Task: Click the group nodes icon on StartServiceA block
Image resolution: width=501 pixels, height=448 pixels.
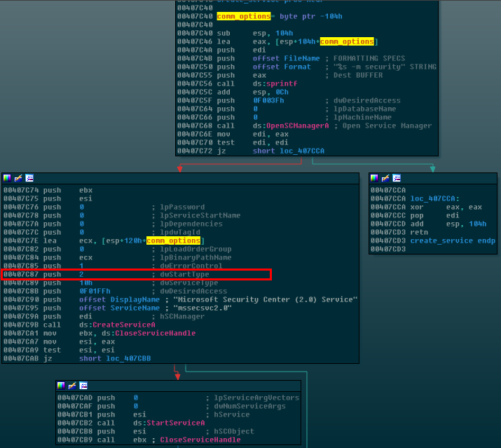Action: 83,386
